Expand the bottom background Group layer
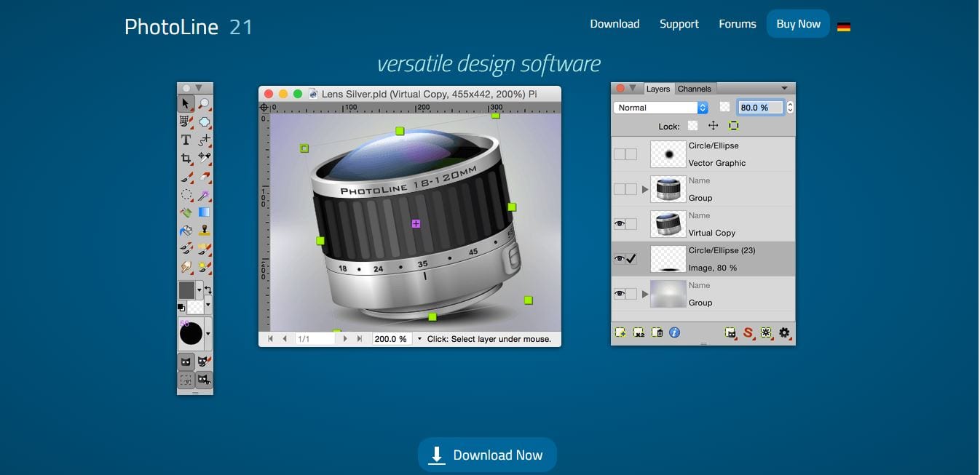Image resolution: width=980 pixels, height=475 pixels. tap(644, 294)
